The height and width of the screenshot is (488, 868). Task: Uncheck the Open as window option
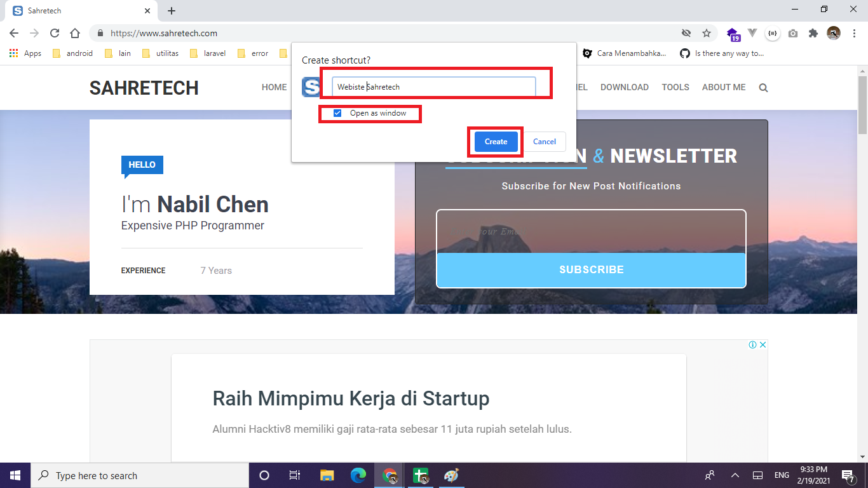337,112
